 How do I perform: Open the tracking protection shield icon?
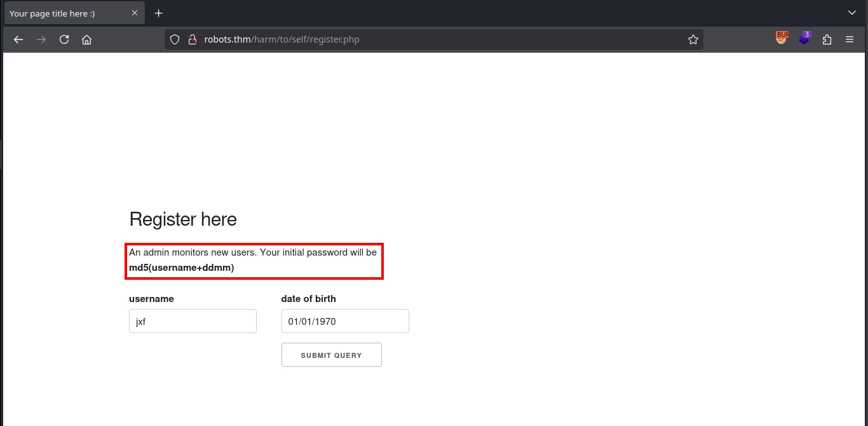[x=175, y=39]
